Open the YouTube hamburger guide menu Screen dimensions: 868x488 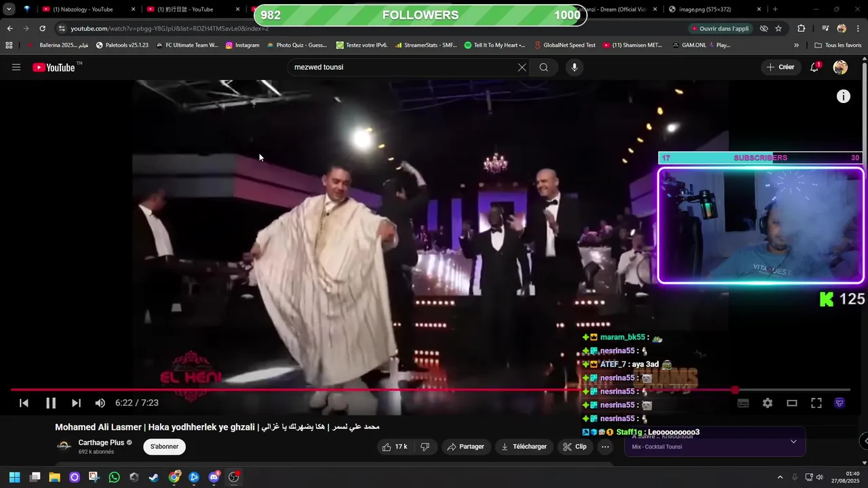coord(16,67)
